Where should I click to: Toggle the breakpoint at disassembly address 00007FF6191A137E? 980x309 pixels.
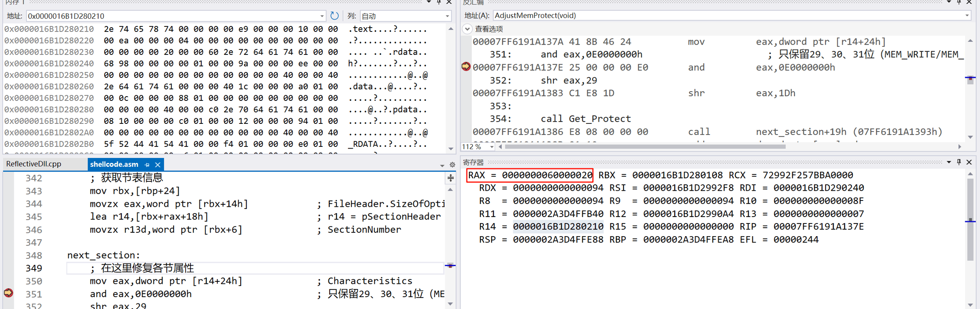point(466,67)
